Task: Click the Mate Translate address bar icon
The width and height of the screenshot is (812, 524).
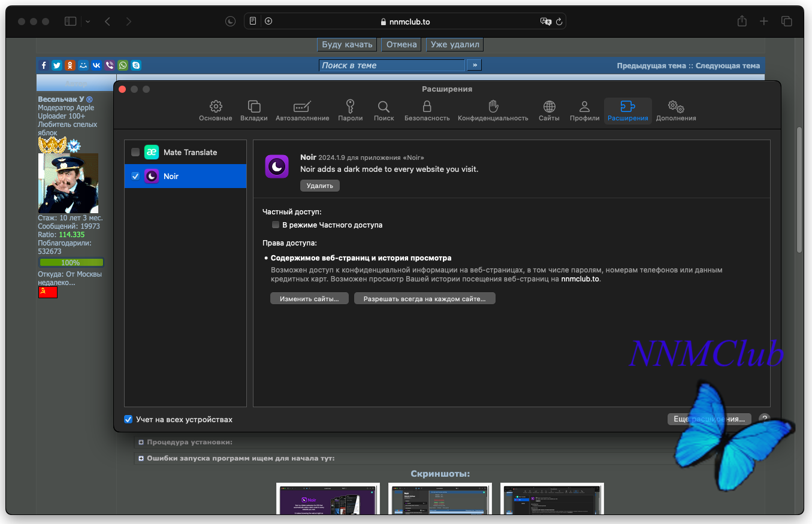Action: tap(545, 21)
